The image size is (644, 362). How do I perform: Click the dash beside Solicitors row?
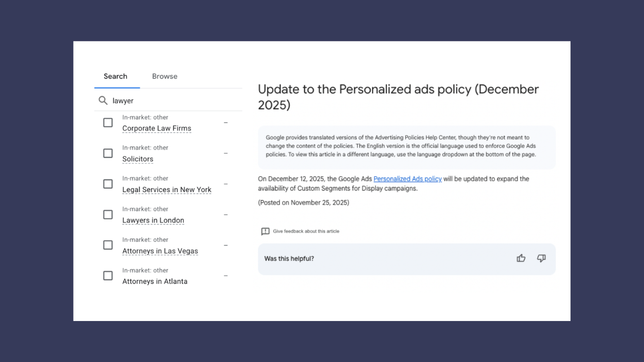click(x=226, y=153)
